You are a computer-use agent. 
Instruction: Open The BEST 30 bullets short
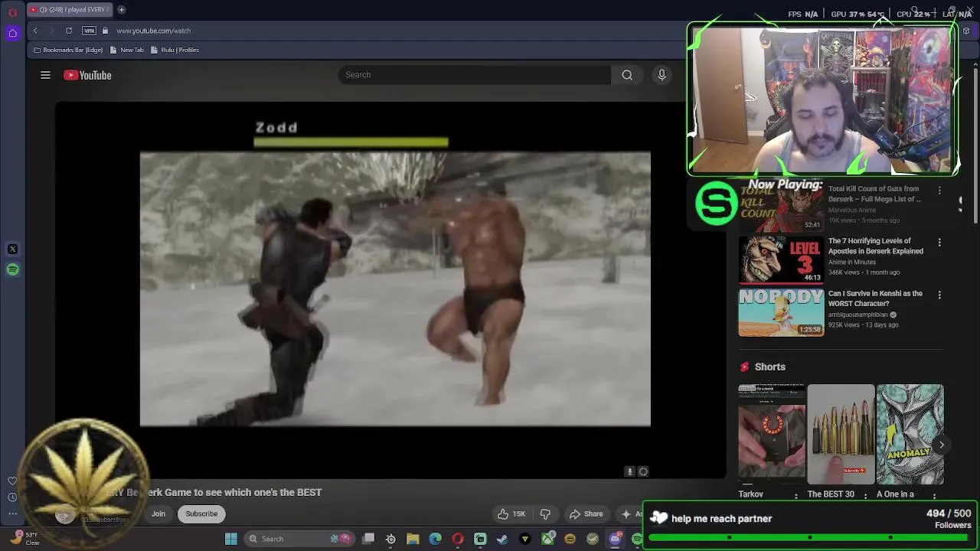[841, 434]
